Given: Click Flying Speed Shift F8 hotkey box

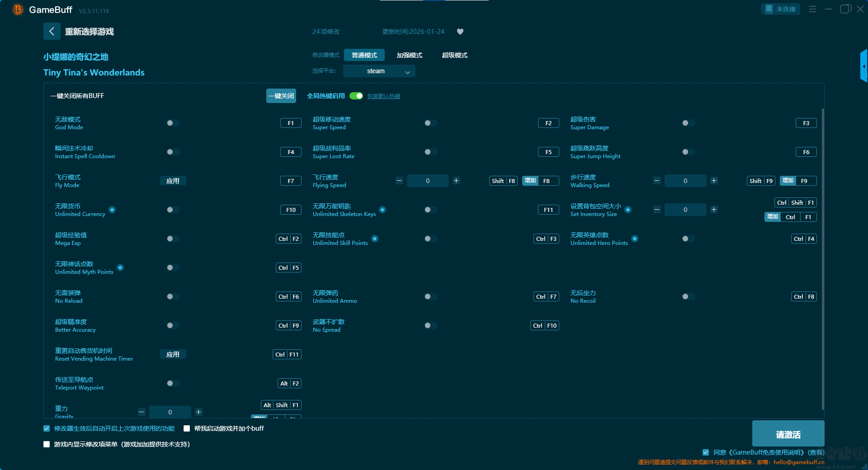Looking at the screenshot, I should point(504,181).
